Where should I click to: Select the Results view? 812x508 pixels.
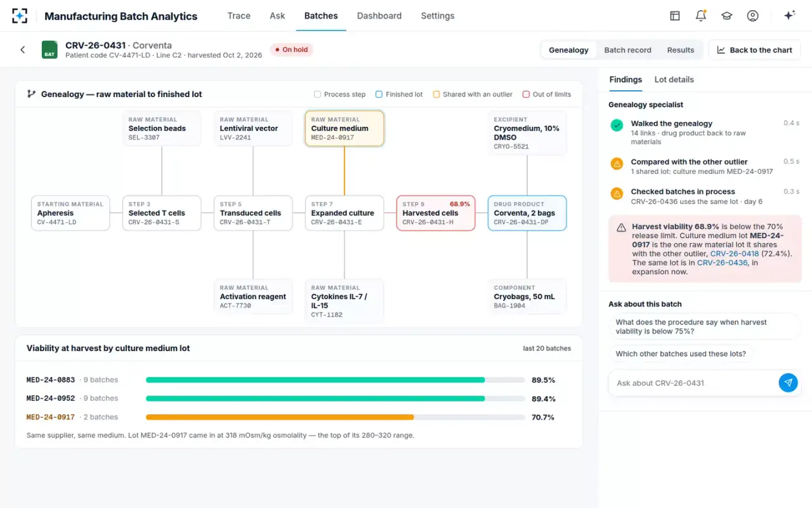tap(681, 50)
